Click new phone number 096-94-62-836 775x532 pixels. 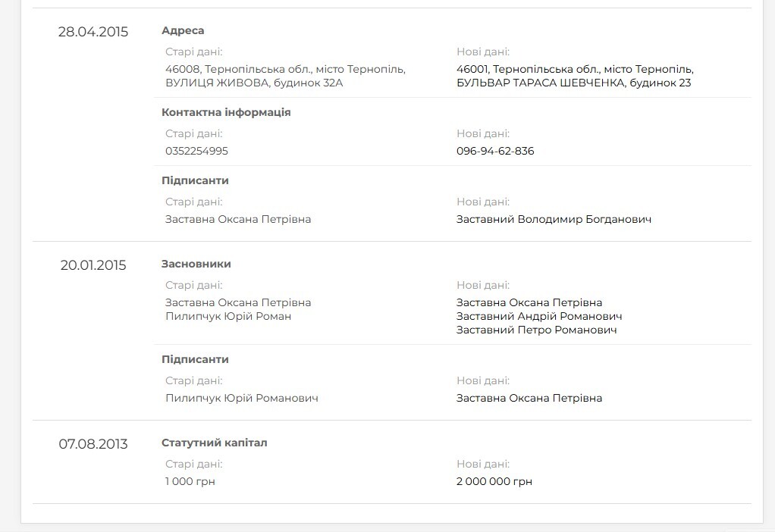pos(495,151)
